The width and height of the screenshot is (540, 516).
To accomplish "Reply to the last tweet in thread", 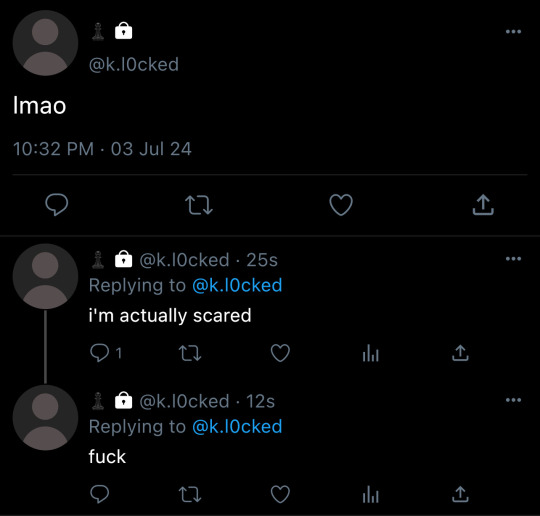I will 100,494.
